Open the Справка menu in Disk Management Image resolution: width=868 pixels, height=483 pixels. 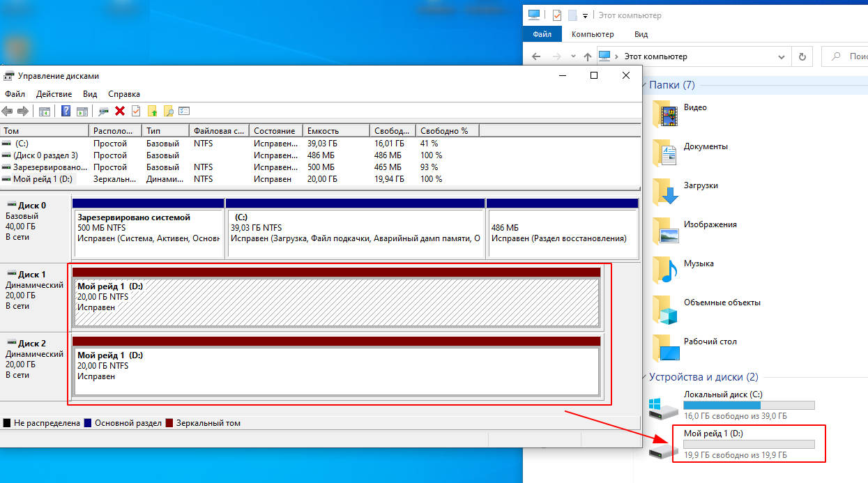(124, 94)
